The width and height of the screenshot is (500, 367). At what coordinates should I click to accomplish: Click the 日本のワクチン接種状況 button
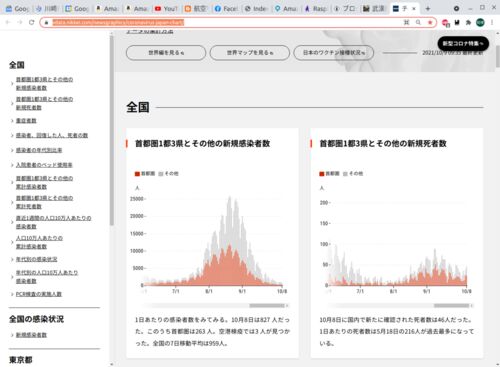(x=333, y=53)
